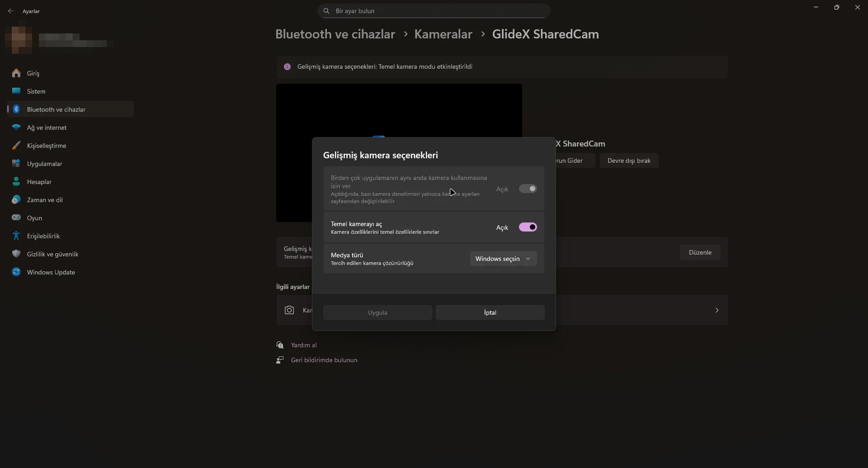The image size is (868, 468).
Task: Toggle off multiple apps camera access switch
Action: click(x=528, y=189)
